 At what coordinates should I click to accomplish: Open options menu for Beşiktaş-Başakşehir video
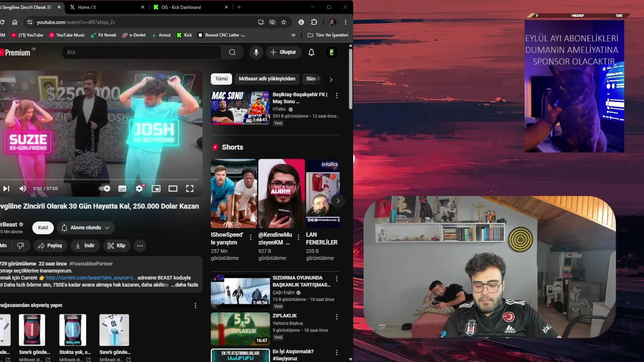click(337, 95)
